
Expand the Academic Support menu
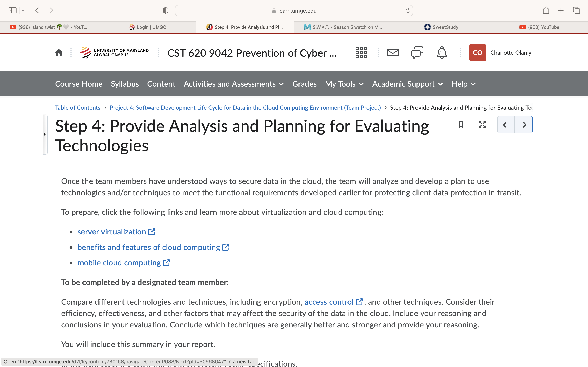(408, 84)
